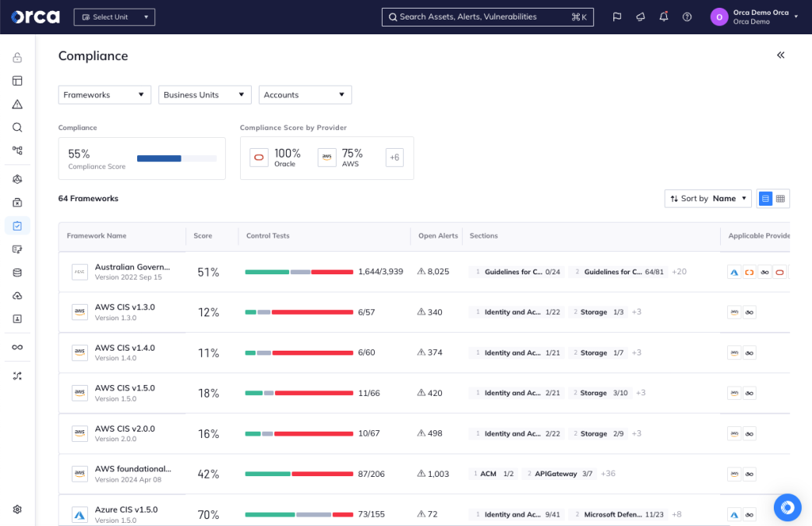Open the Orca Demo user menu
Image resolution: width=812 pixels, height=526 pixels.
pyautogui.click(x=754, y=17)
